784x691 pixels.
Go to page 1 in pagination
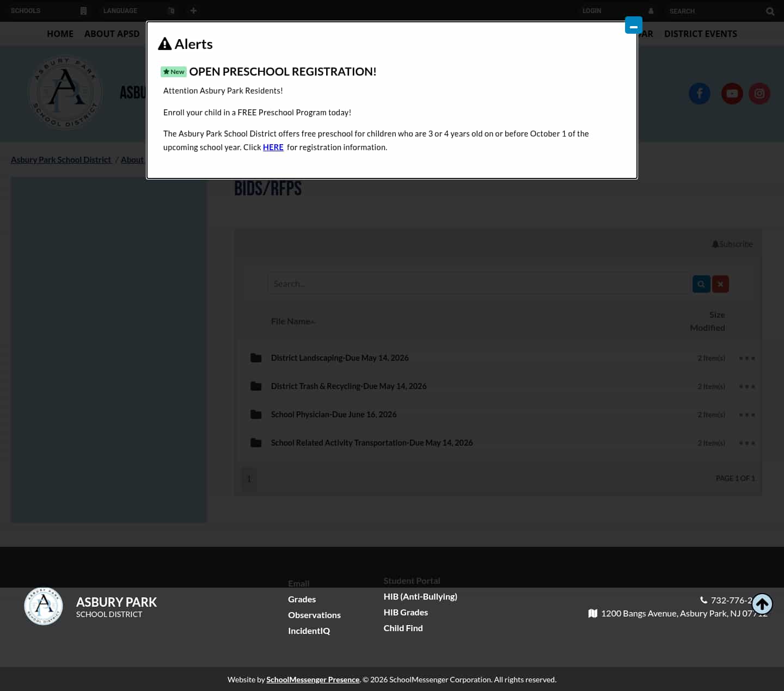coord(249,479)
